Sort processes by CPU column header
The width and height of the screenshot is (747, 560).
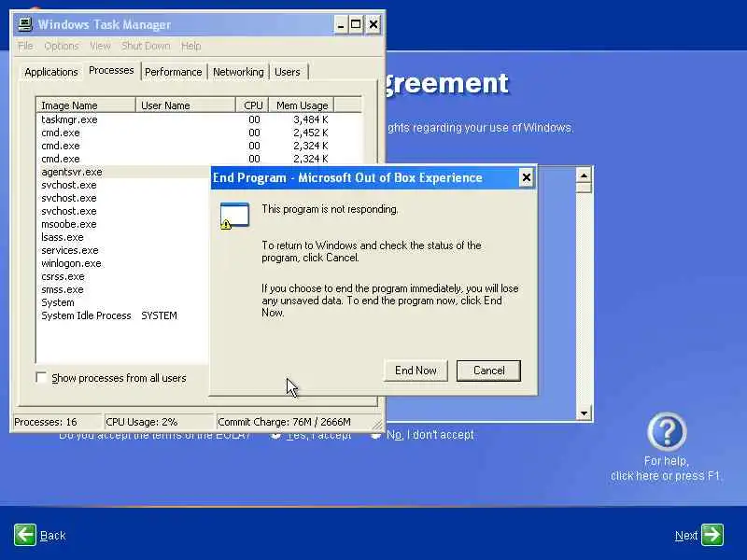(252, 105)
